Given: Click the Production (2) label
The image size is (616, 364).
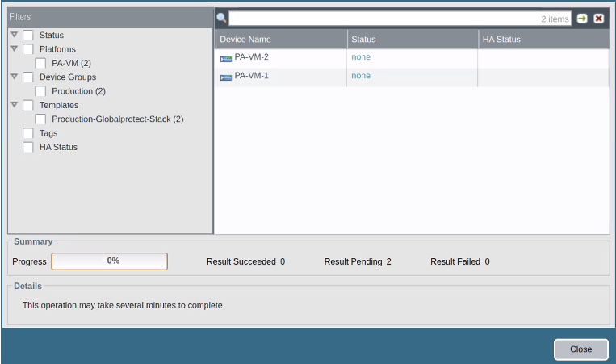Looking at the screenshot, I should coord(78,91).
